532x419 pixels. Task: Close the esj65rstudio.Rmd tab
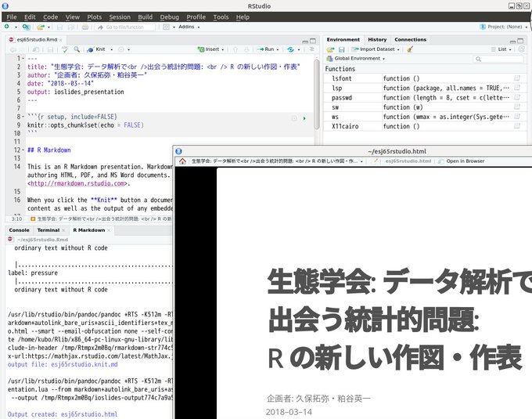click(61, 40)
